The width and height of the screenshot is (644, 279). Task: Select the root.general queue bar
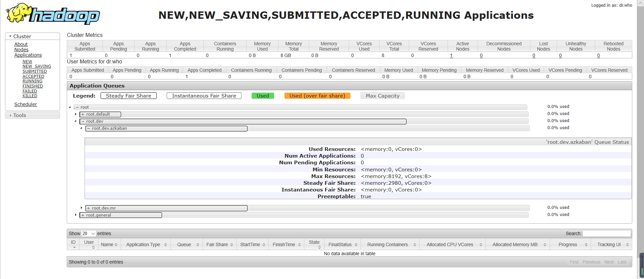304,215
